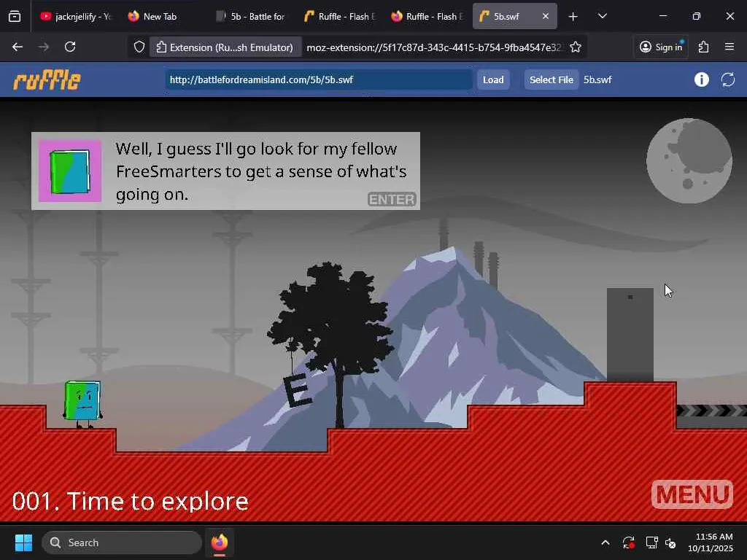Click the sync status tray icon
747x560 pixels.
(628, 542)
